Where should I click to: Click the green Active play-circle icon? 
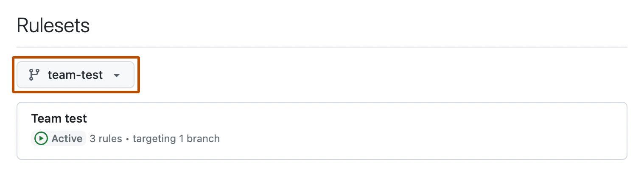coord(41,139)
